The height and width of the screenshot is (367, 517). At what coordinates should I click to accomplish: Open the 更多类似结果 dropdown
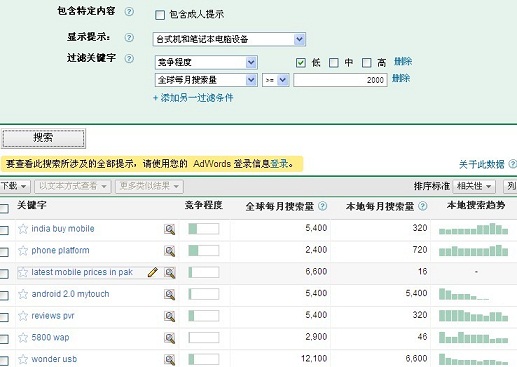click(x=149, y=186)
